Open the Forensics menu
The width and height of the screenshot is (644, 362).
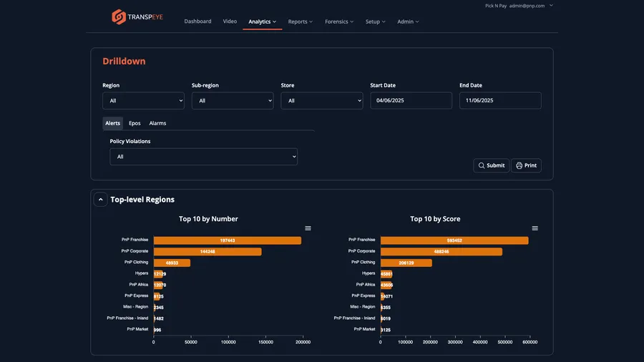pos(339,21)
